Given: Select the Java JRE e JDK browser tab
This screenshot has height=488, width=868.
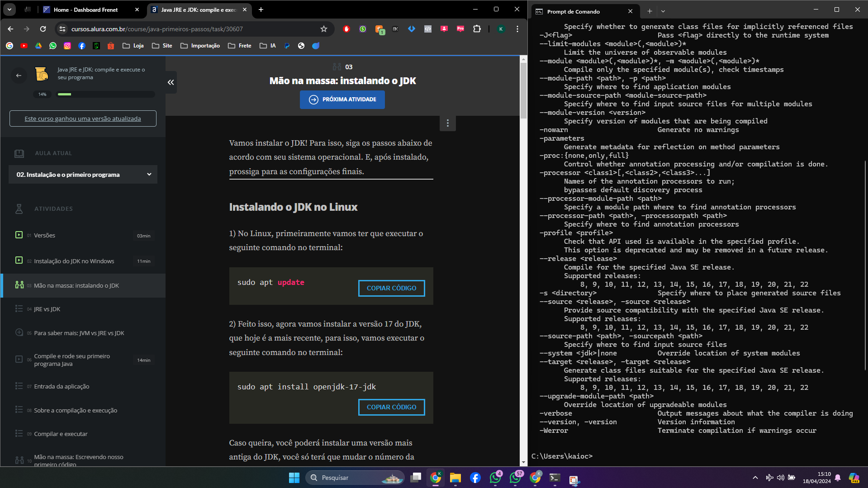Looking at the screenshot, I should [199, 9].
